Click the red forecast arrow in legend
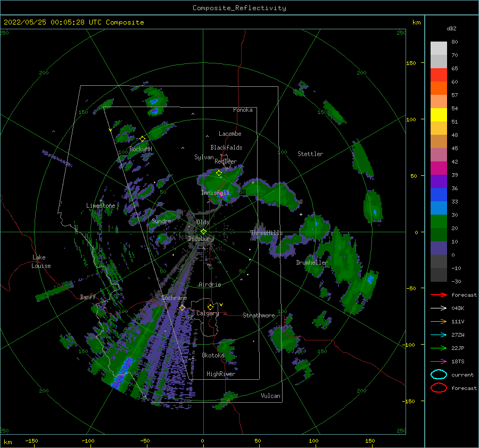Viewport: 479px width, 448px height. pyautogui.click(x=439, y=295)
